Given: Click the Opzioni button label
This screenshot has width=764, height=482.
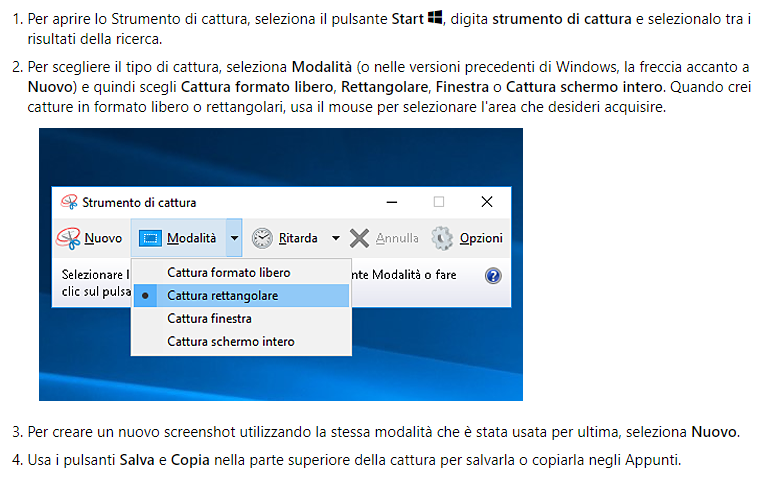Looking at the screenshot, I should [x=481, y=238].
